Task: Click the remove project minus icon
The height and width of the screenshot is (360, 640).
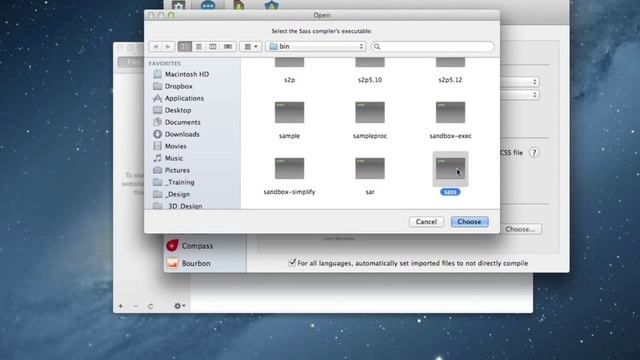Action: coord(136,306)
